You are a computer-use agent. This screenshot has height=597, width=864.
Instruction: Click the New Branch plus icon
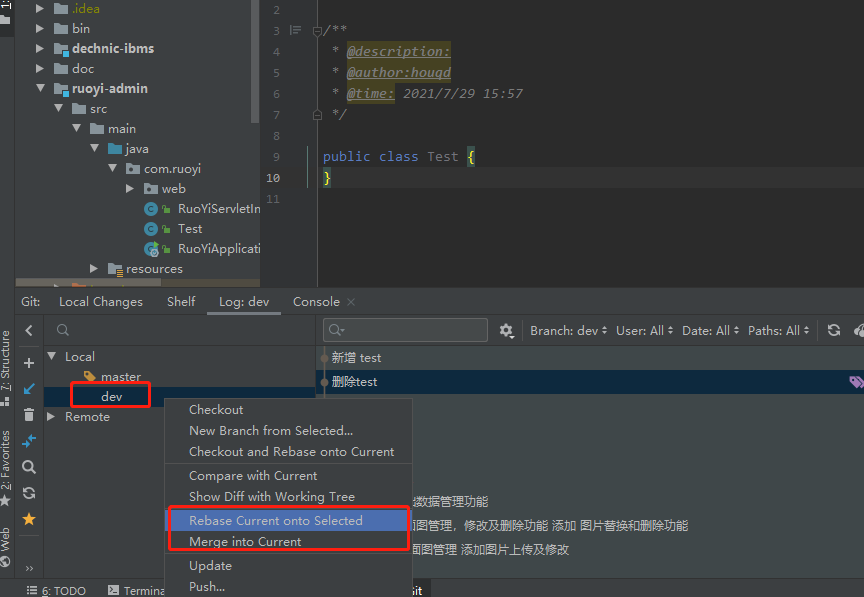29,363
